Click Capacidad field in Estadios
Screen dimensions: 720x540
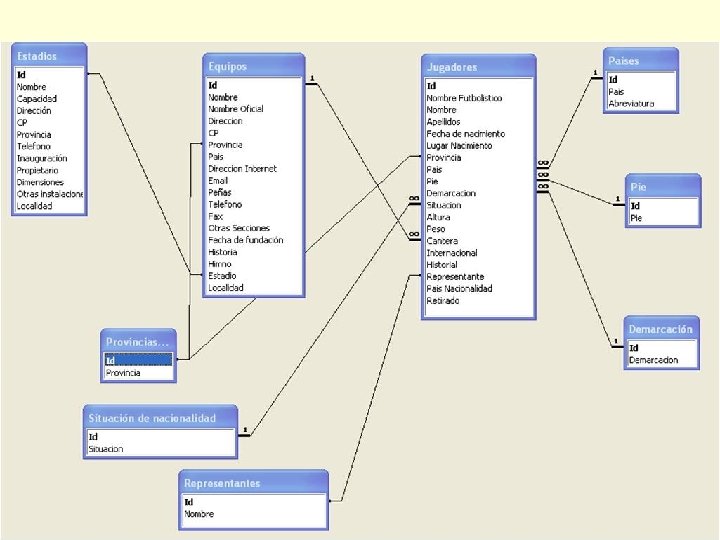click(x=37, y=99)
